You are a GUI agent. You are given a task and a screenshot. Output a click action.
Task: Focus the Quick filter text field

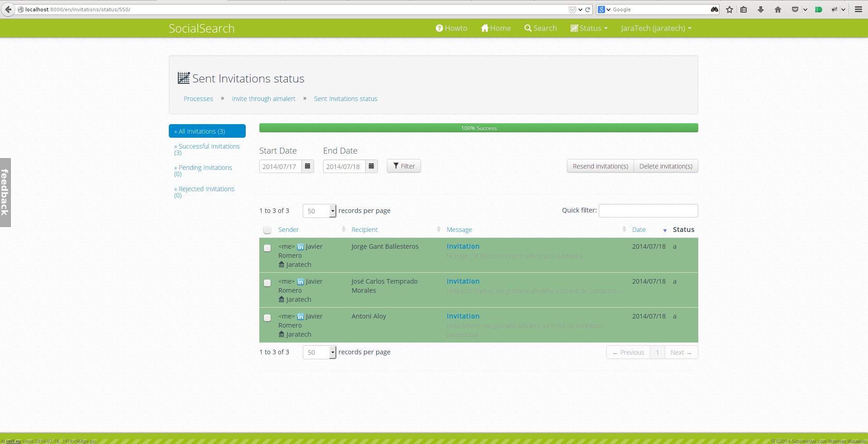coord(648,211)
